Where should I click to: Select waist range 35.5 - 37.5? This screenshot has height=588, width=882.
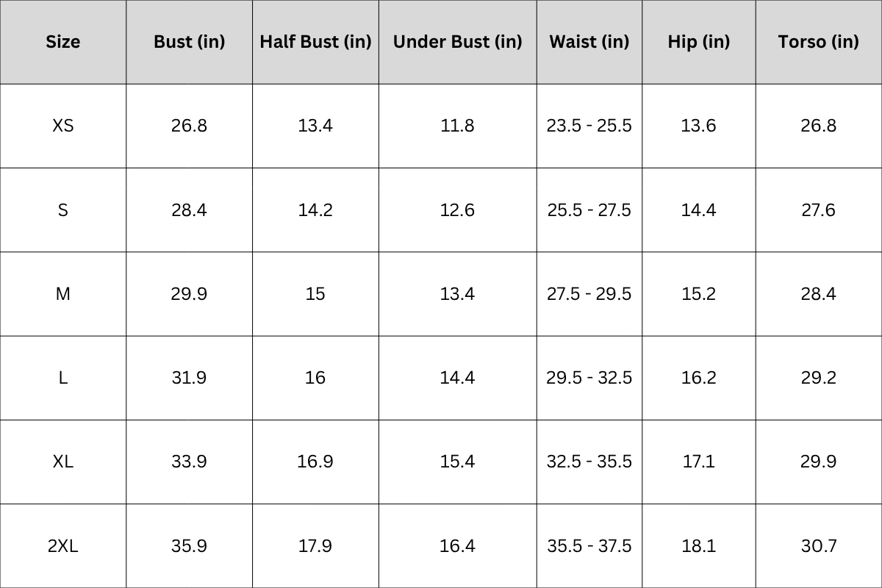pyautogui.click(x=589, y=546)
